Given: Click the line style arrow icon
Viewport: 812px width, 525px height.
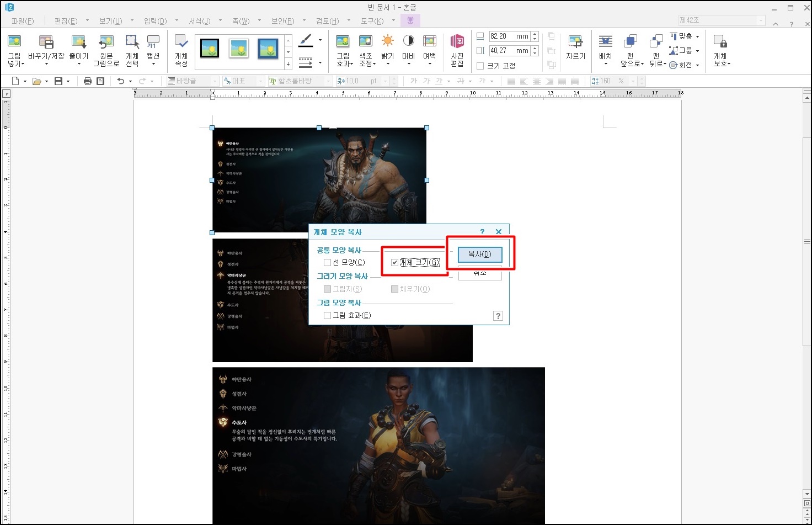Looking at the screenshot, I should (x=306, y=62).
